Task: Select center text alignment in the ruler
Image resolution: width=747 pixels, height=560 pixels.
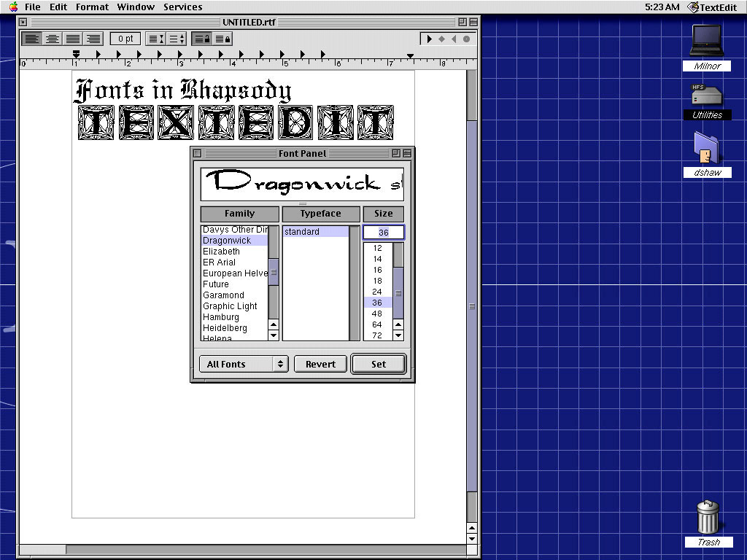Action: 53,39
